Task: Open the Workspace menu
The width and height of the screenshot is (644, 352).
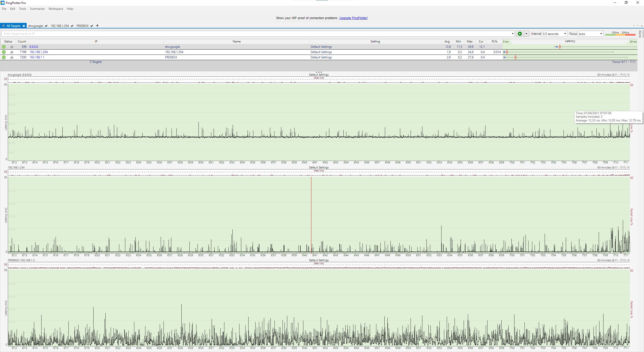Action: tap(56, 9)
